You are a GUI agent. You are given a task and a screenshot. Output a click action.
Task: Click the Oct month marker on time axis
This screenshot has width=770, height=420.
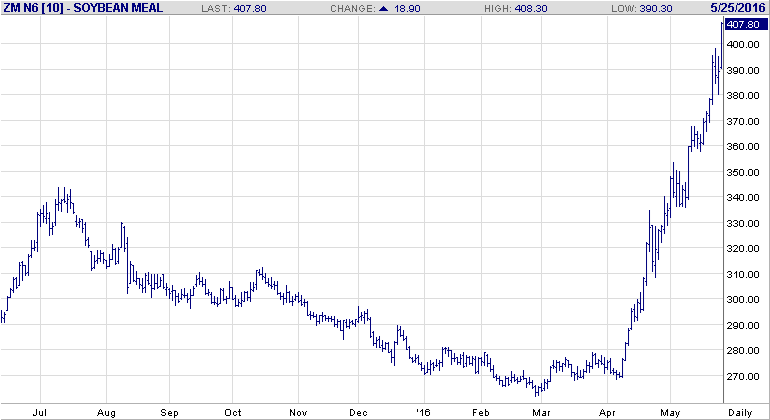pos(233,411)
